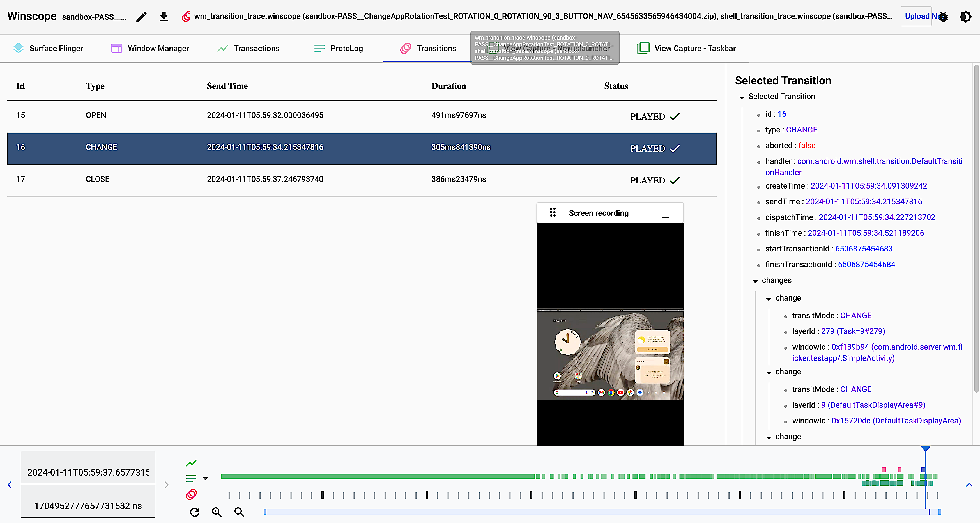
Task: Select transition row 17 CLOSE
Action: coord(361,180)
